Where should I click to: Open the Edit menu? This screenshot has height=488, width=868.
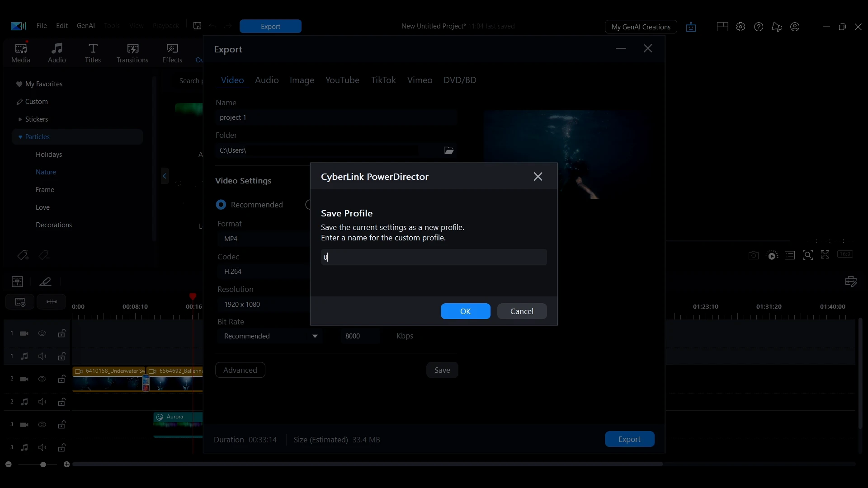[x=62, y=26]
